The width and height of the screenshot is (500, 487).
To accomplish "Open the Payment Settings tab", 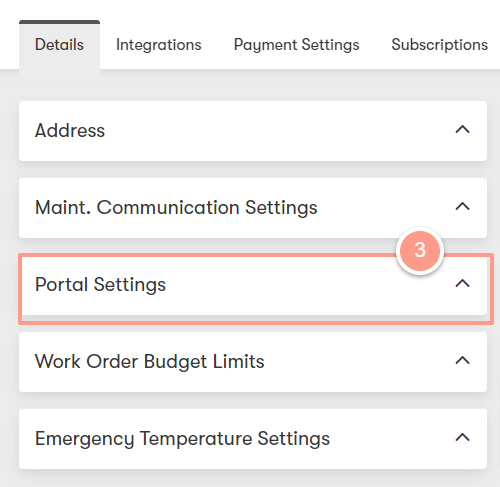I will (x=297, y=45).
